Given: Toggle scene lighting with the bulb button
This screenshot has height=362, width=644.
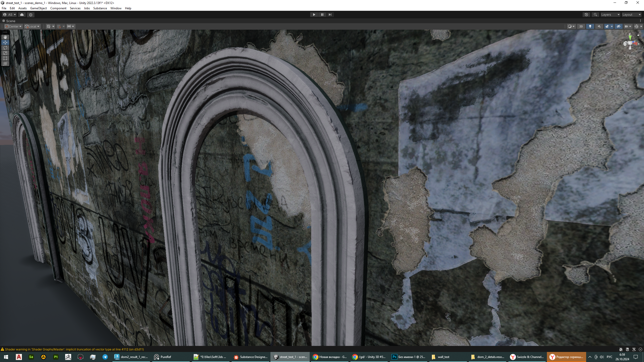Looking at the screenshot, I should 590,26.
